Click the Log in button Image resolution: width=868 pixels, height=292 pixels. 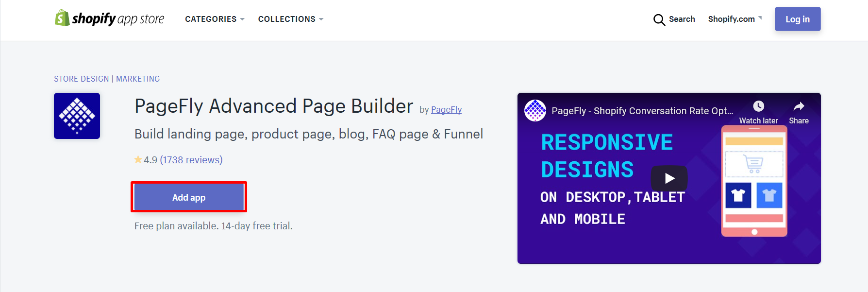[x=798, y=19]
